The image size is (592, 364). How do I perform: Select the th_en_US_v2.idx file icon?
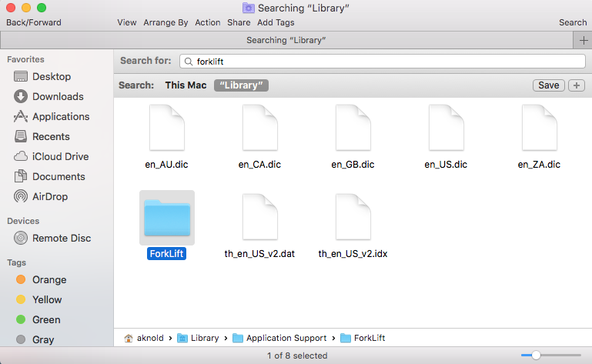click(353, 217)
